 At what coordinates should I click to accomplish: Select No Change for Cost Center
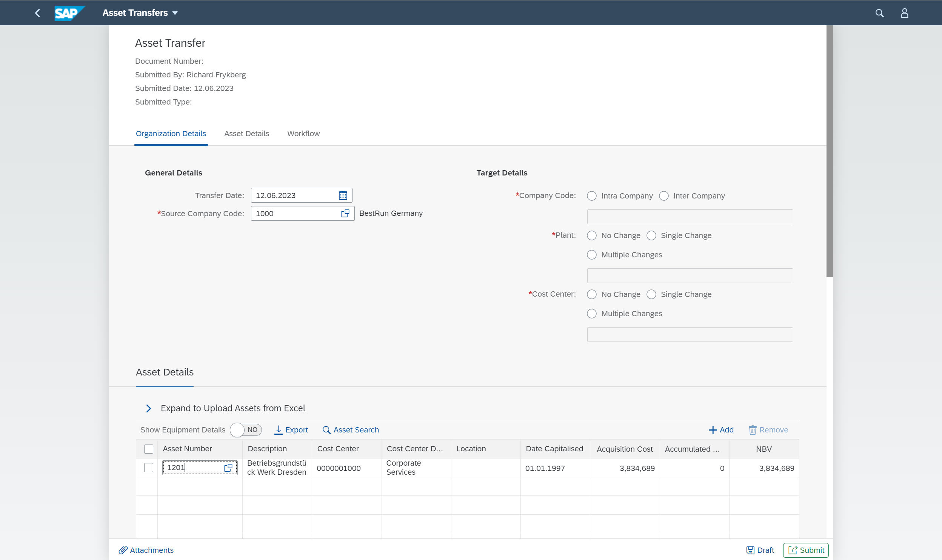(x=591, y=294)
